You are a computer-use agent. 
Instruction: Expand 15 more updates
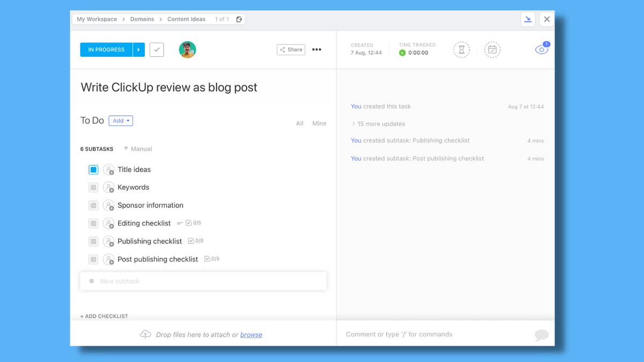[378, 124]
